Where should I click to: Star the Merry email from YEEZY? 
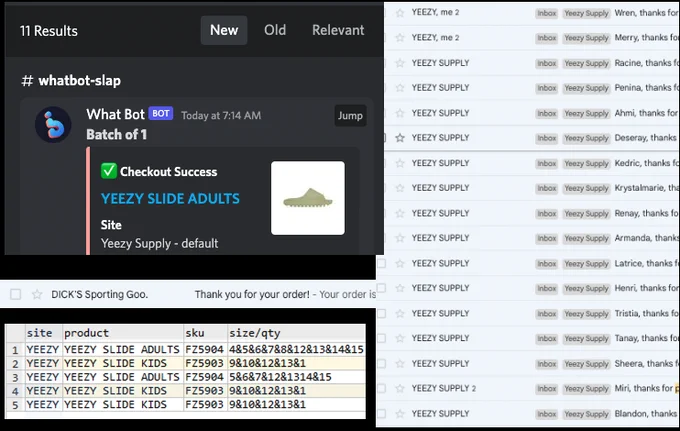coord(400,38)
